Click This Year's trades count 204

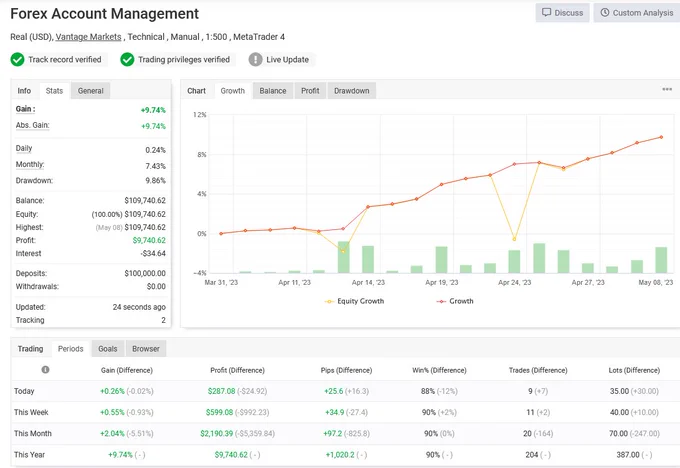coord(532,455)
